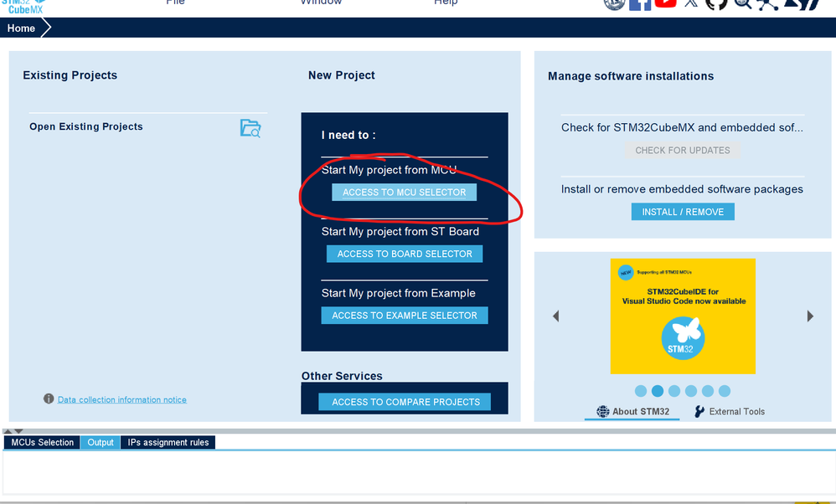Show next banner with right arrow

(810, 316)
